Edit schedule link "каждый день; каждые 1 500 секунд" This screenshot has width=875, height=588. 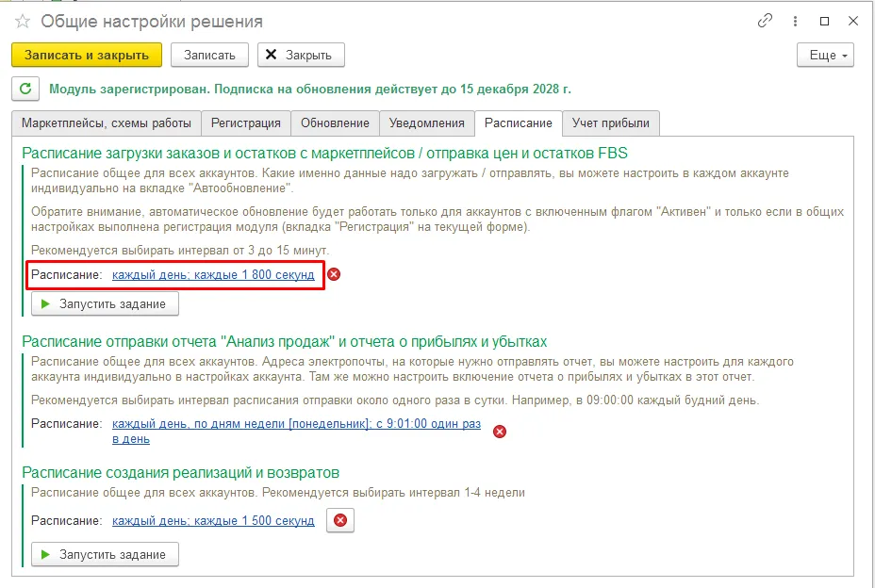click(x=213, y=521)
